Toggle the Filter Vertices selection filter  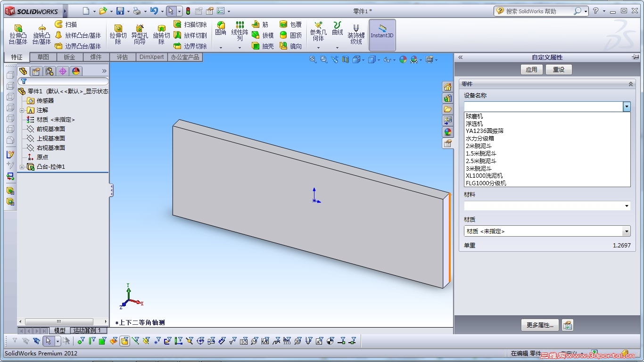point(81,341)
